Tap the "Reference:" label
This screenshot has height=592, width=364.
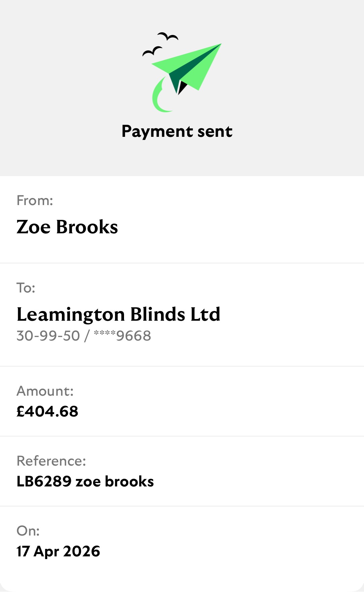[51, 461]
